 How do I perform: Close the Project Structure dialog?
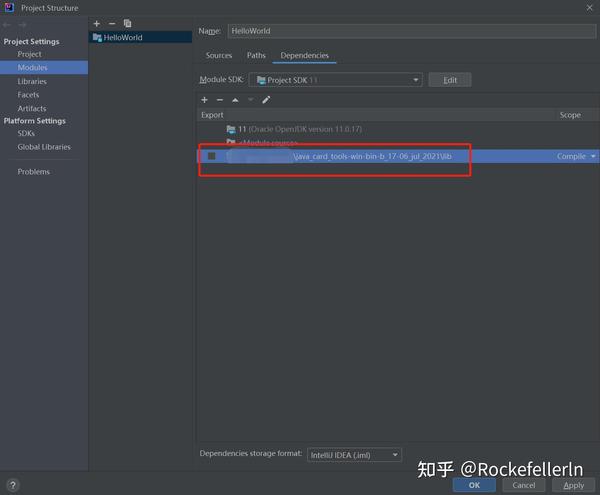tap(589, 8)
